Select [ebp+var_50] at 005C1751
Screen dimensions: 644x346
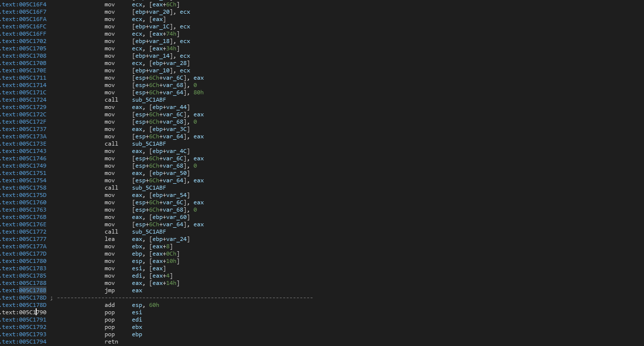(170, 173)
